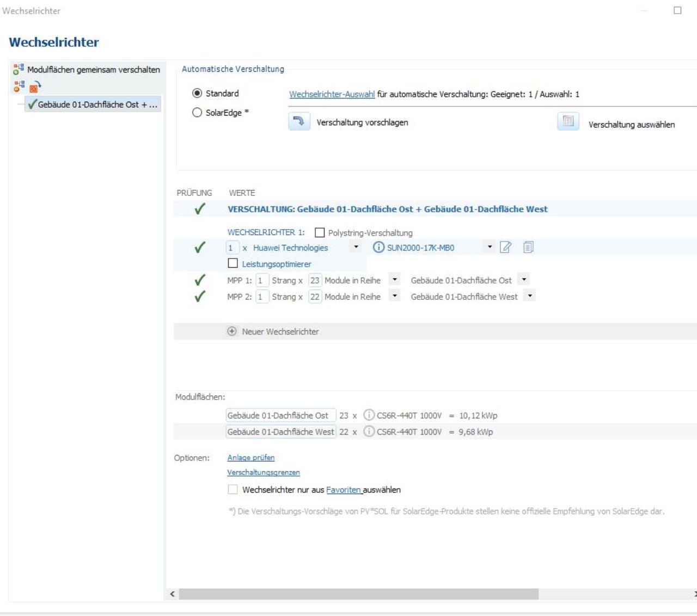Click the Modulflächen gemeinsam verschalten icon
Image resolution: width=697 pixels, height=616 pixels.
point(19,70)
